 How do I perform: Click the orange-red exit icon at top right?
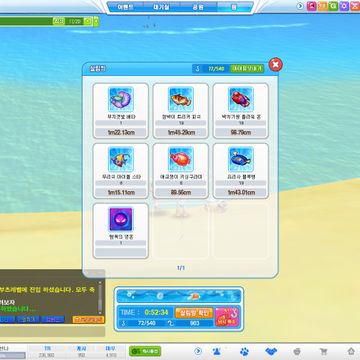coord(355,6)
